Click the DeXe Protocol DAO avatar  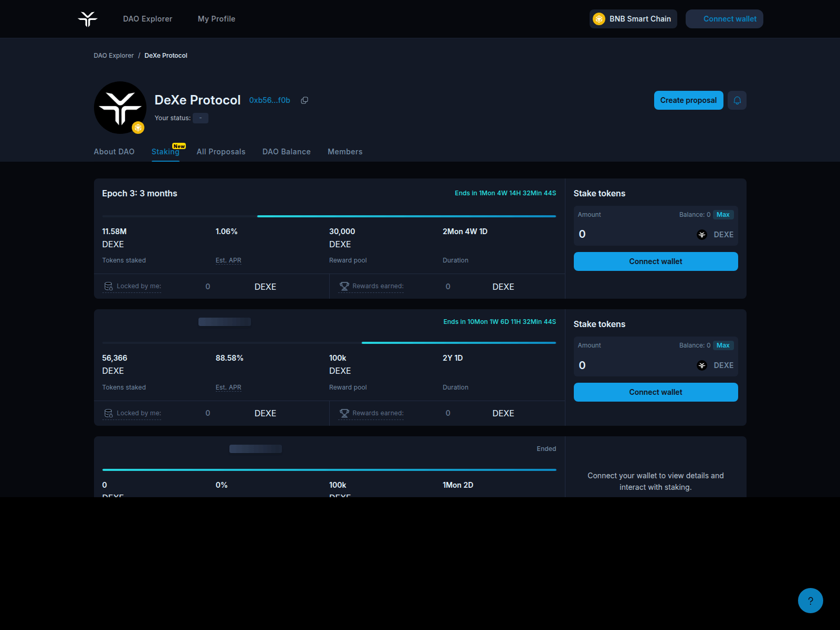pos(120,108)
